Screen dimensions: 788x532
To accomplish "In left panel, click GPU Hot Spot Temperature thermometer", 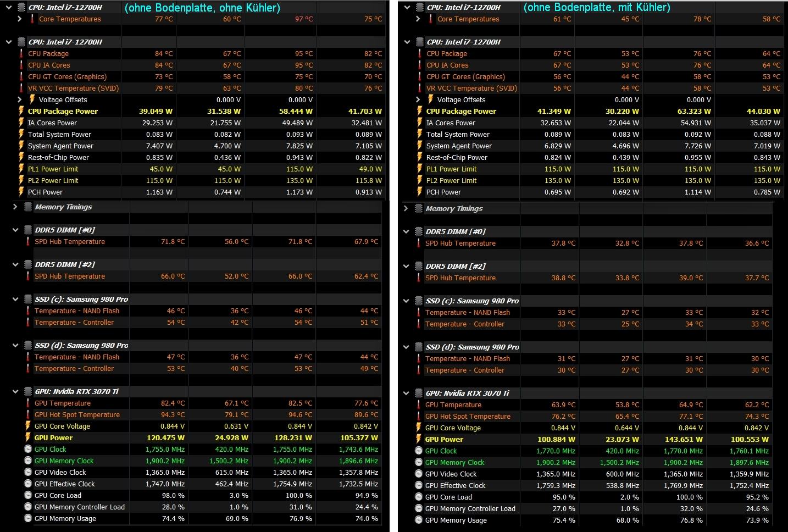I will tap(28, 415).
